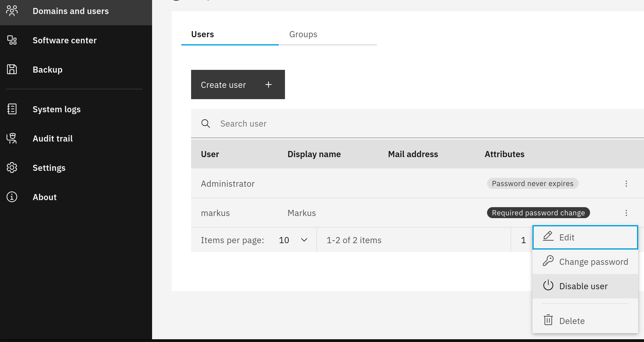Open Software center via its icon
The width and height of the screenshot is (644, 342).
click(x=12, y=40)
